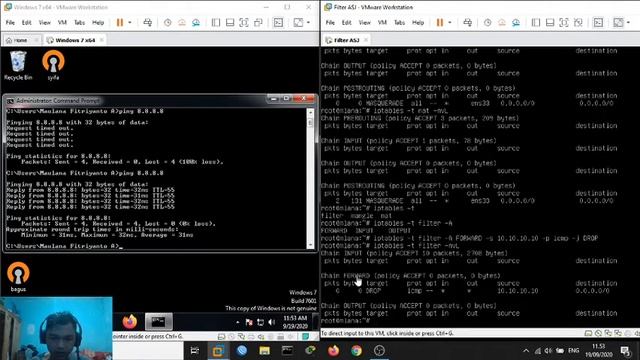
Task: Revert Filter ASJ VM to snapshot
Action: [502, 22]
